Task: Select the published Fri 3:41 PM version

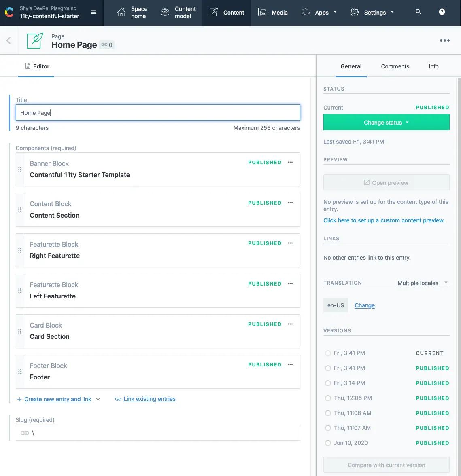Action: point(328,368)
